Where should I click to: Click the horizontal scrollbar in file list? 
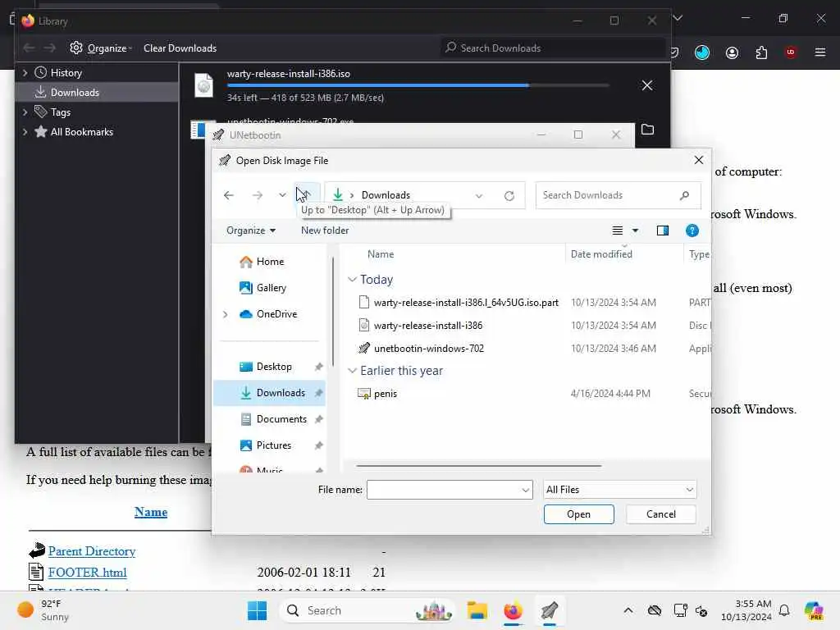478,466
